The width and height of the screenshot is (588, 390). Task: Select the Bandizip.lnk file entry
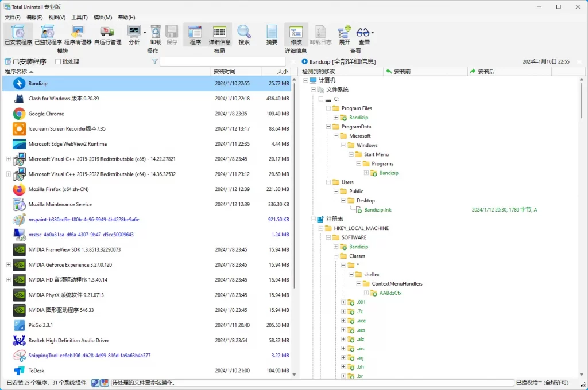point(378,210)
